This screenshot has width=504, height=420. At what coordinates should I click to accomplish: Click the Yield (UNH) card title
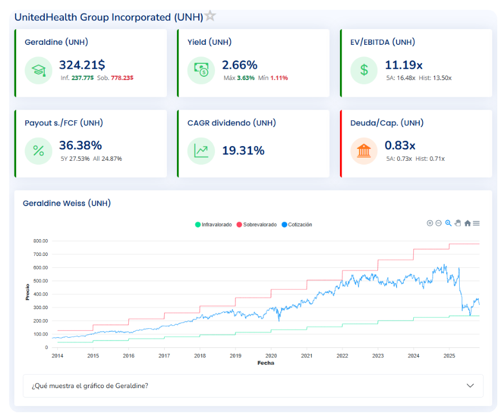click(x=209, y=42)
